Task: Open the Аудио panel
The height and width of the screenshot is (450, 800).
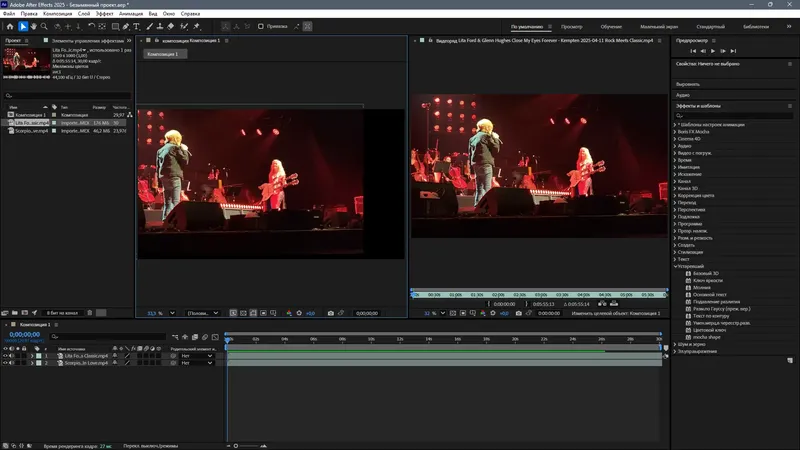Action: pyautogui.click(x=683, y=95)
